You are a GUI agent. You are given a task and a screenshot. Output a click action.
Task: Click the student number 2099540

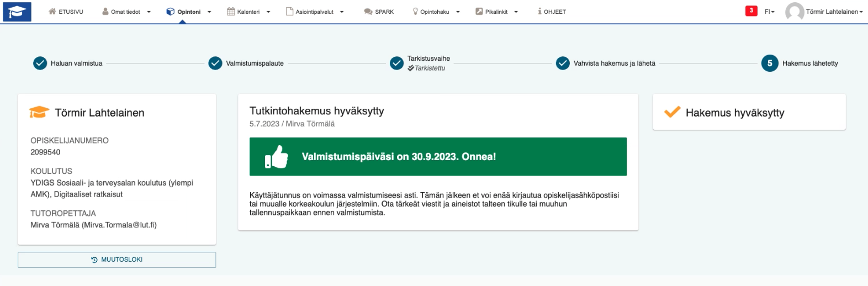tap(45, 152)
